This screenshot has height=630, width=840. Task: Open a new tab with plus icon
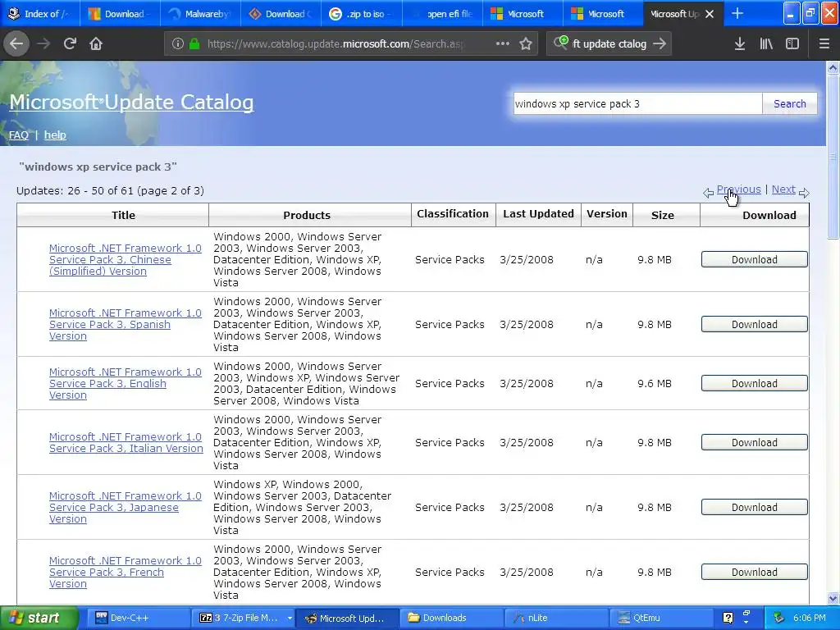[x=737, y=13]
